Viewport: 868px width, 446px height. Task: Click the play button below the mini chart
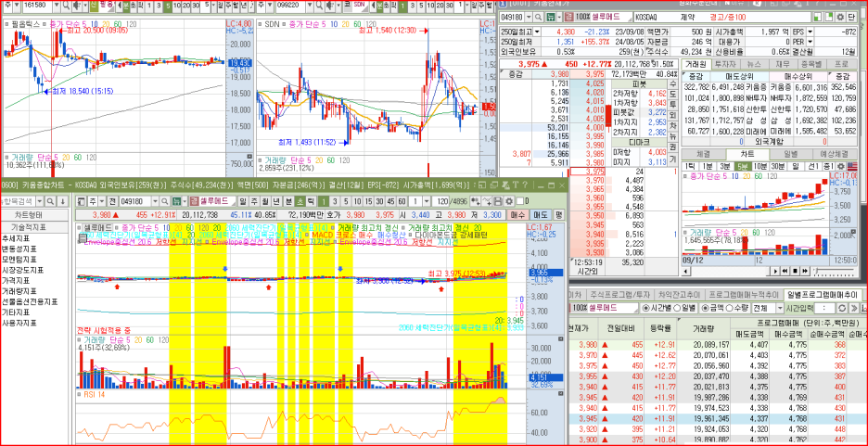tap(775, 271)
